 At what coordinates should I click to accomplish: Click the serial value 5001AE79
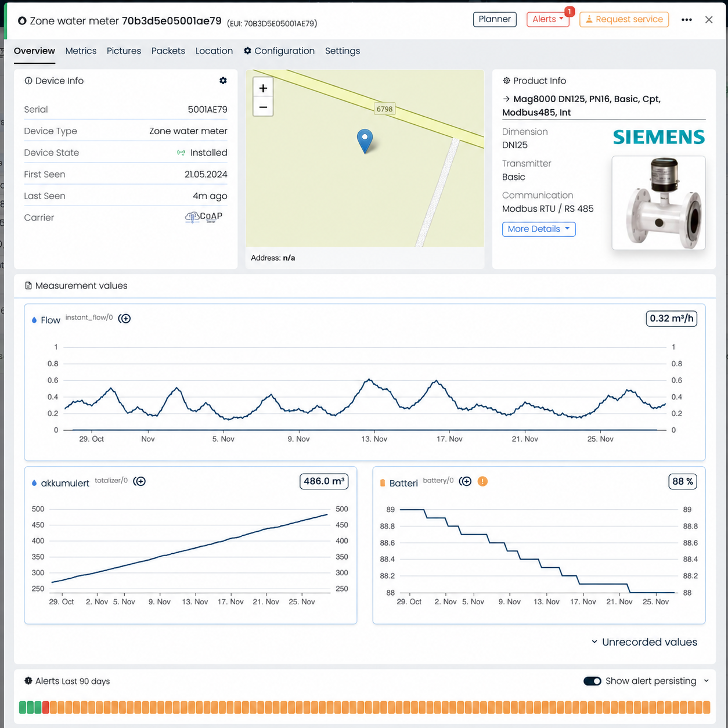point(207,109)
